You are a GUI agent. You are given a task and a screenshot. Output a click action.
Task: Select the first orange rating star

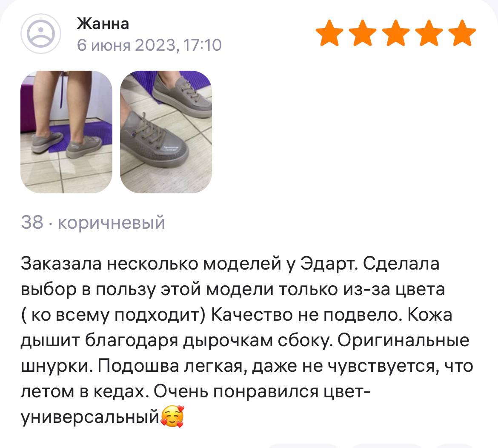tap(329, 33)
